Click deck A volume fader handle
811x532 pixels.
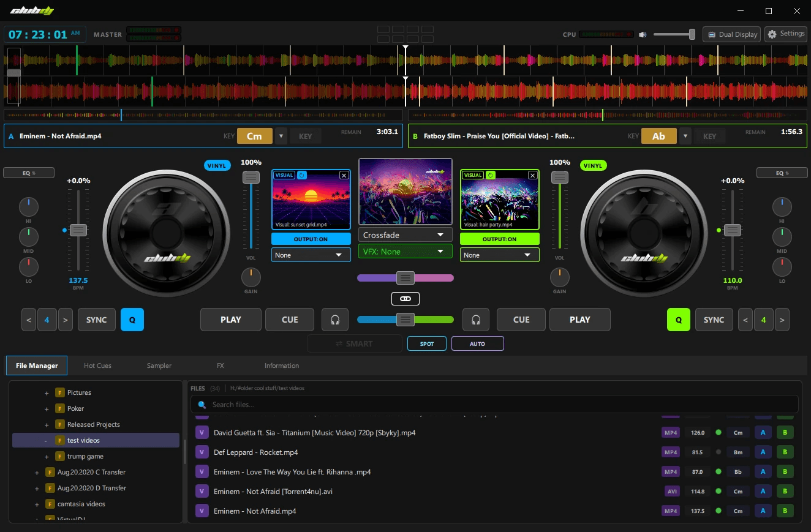[x=251, y=178]
